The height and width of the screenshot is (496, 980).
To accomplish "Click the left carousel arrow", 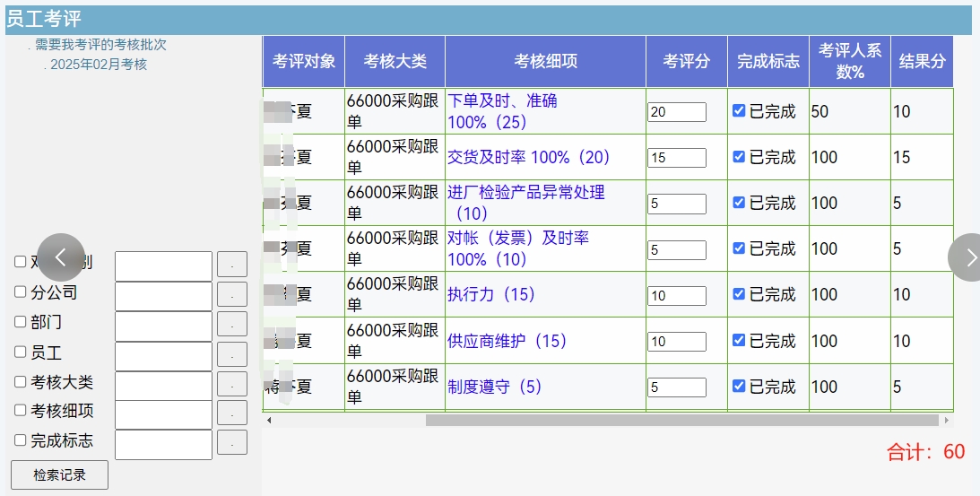I will (x=61, y=257).
